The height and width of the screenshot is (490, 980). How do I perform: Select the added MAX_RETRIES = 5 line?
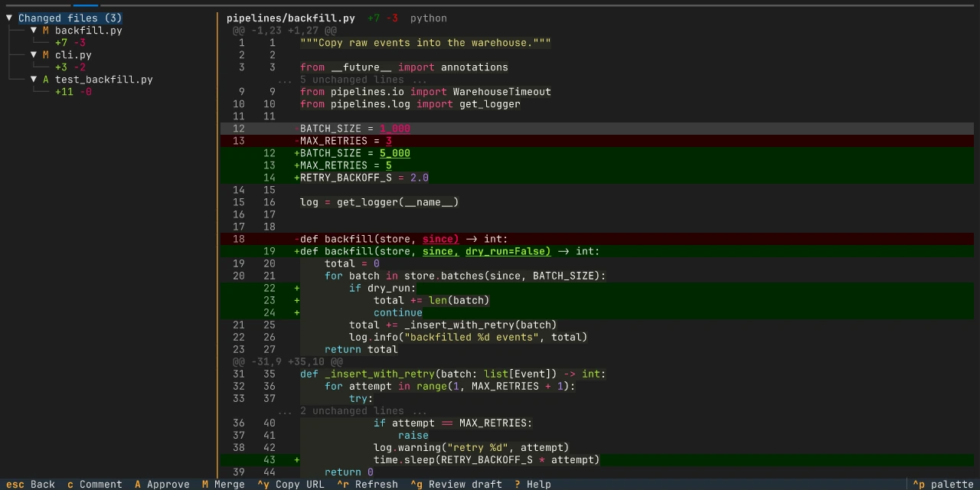pyautogui.click(x=597, y=165)
